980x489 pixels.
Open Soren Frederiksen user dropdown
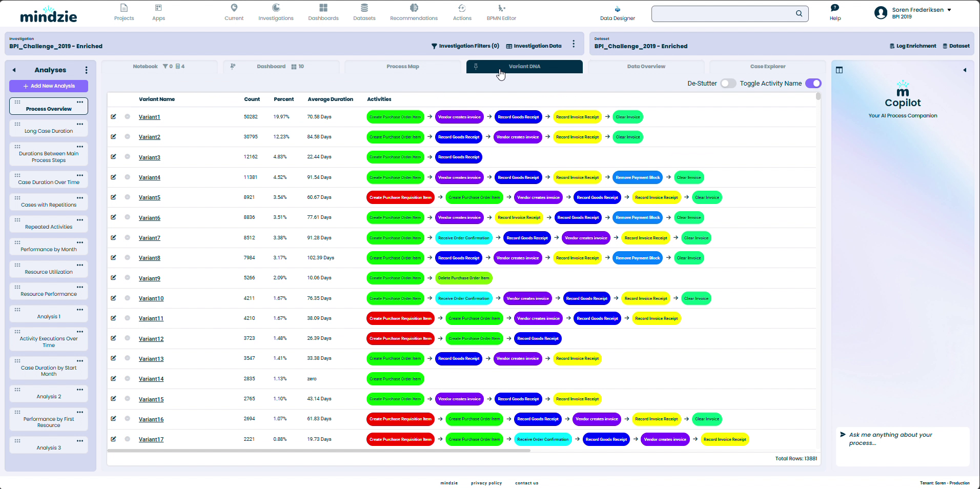[949, 10]
